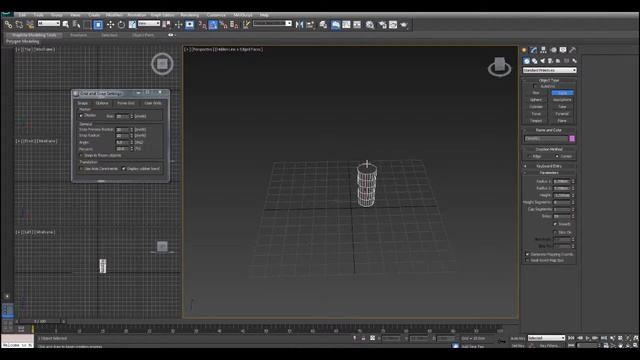Image resolution: width=640 pixels, height=360 pixels.
Task: Click the highlighted Cone object type button
Action: click(562, 93)
